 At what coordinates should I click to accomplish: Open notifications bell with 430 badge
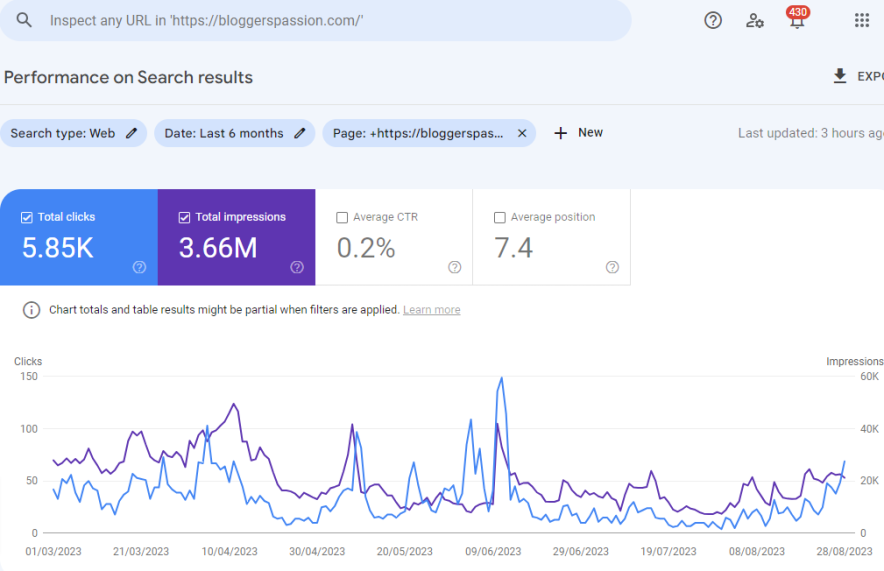click(797, 20)
